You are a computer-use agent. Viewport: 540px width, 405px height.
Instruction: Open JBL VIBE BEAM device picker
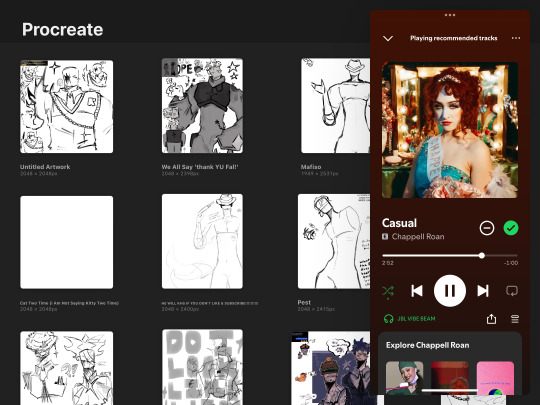click(409, 319)
